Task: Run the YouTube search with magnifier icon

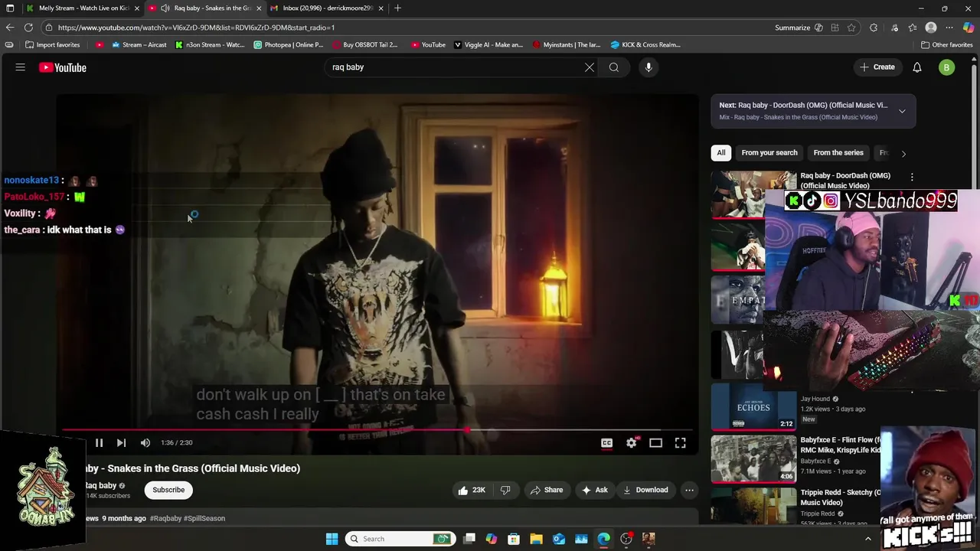Action: click(614, 67)
